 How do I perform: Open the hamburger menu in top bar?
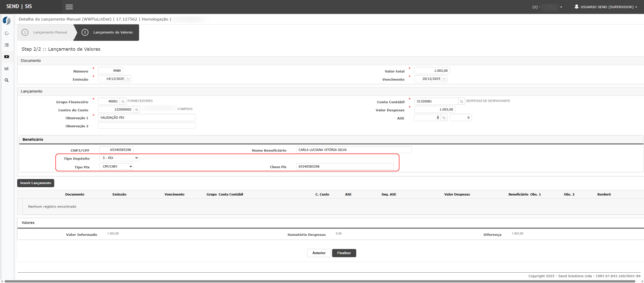(x=69, y=7)
